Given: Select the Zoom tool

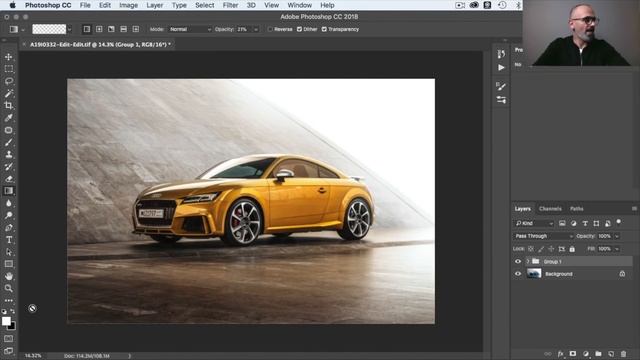Looking at the screenshot, I should 9,288.
